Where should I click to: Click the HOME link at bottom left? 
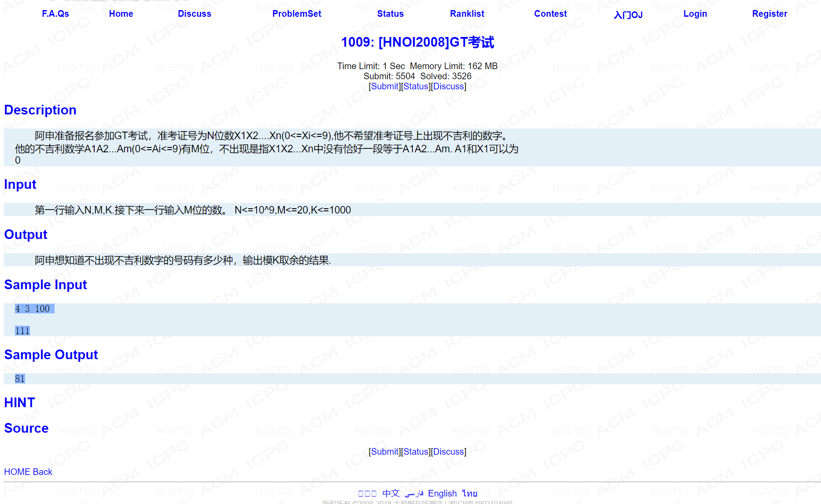(x=17, y=471)
